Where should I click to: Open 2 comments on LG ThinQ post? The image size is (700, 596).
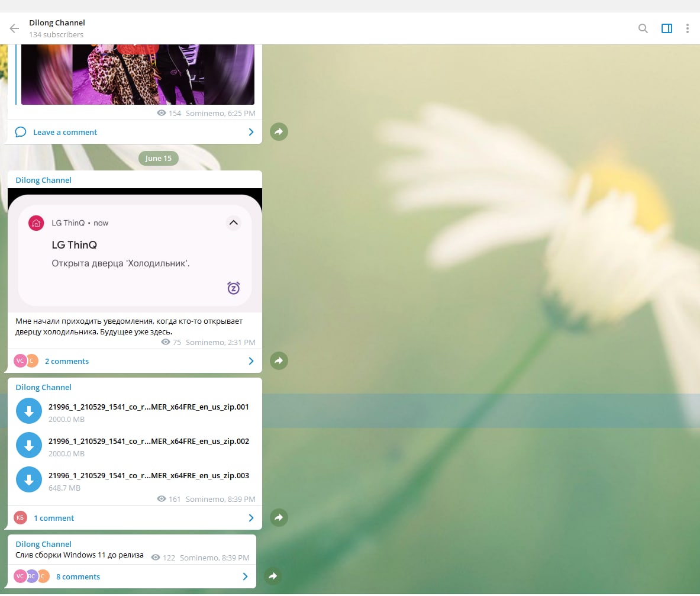(x=66, y=361)
